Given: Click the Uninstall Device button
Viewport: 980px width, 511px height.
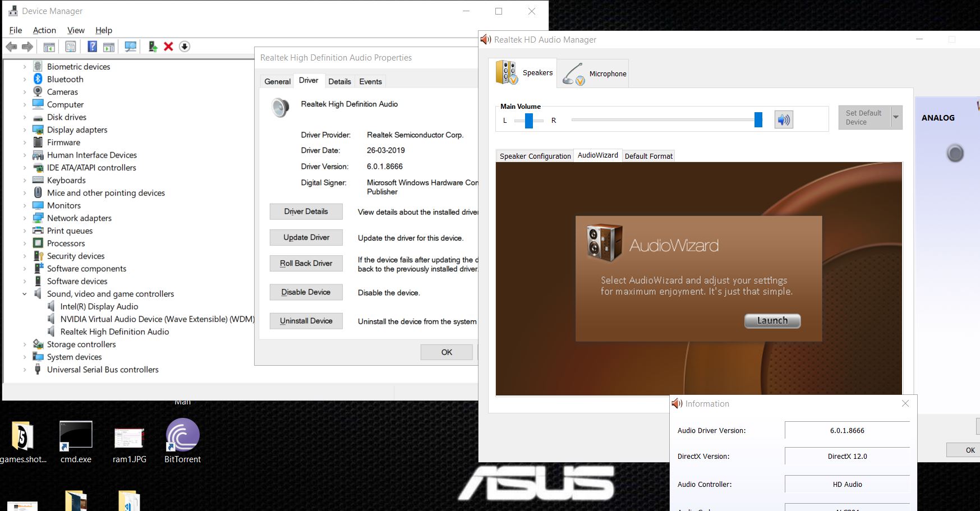Looking at the screenshot, I should [306, 321].
